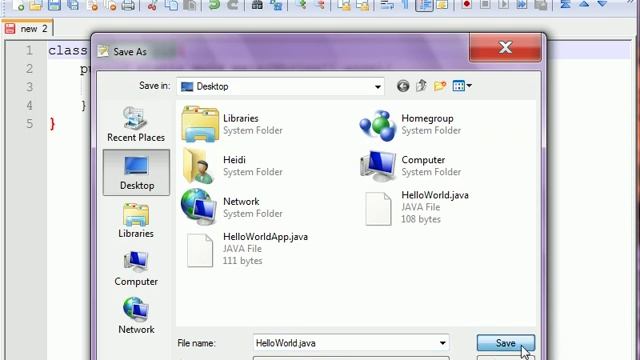640x360 pixels.
Task: Click the Zoom Out toolbar icon
Action: [x=321, y=4]
